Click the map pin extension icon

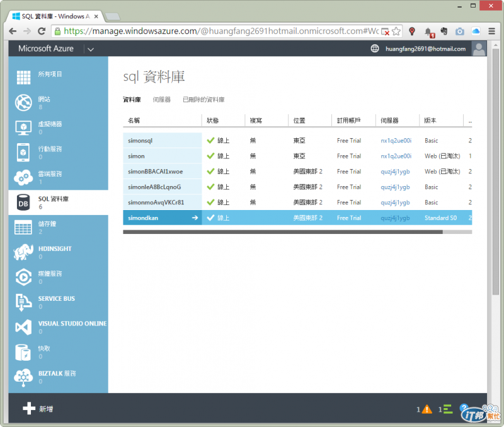[x=412, y=31]
